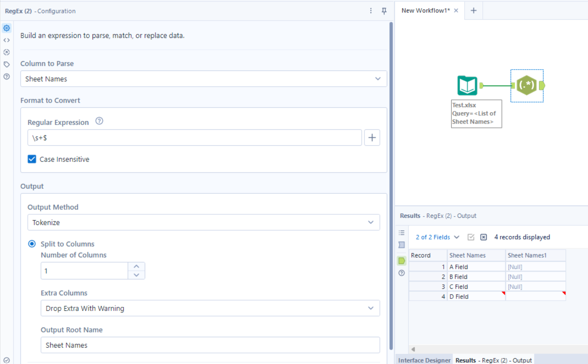This screenshot has height=364, width=588.
Task: Click the 2 of 2 Fields link
Action: (433, 237)
